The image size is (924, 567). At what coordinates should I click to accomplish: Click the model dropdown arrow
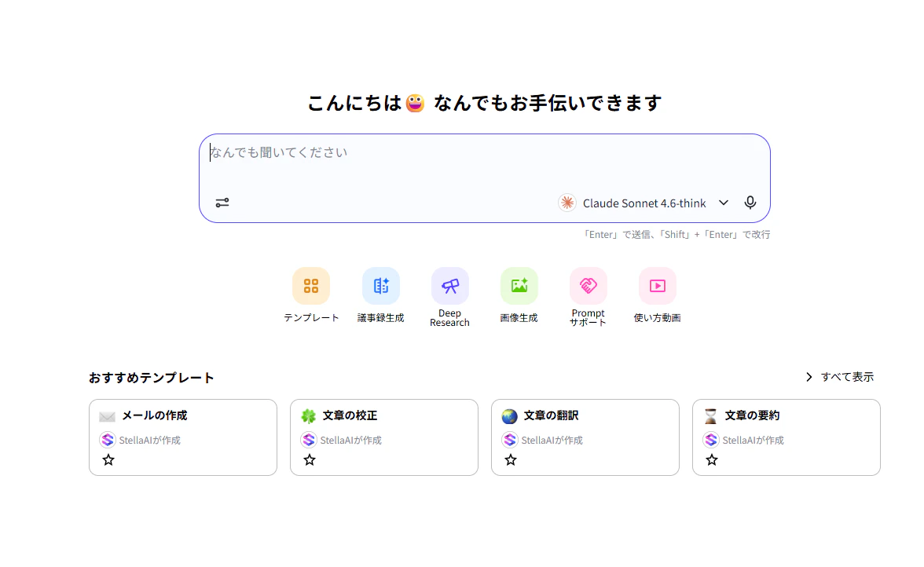tap(724, 203)
